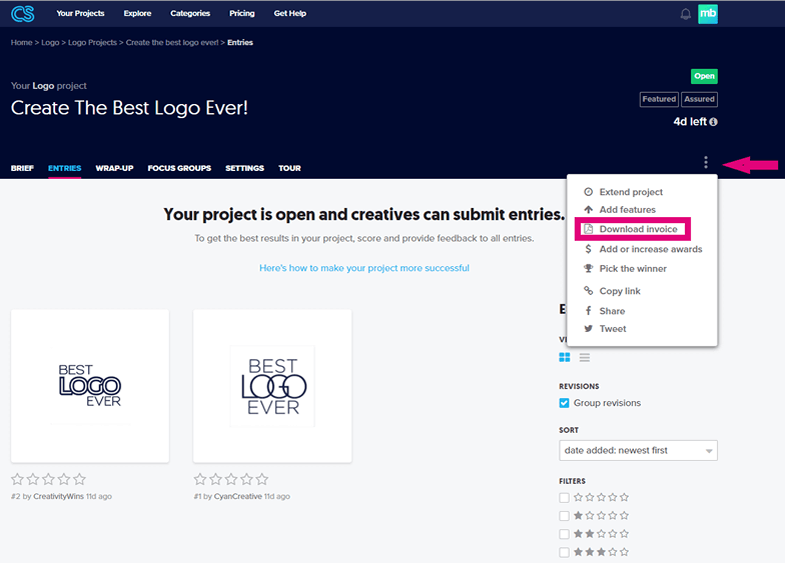Choose Pick the winner from the menu
The width and height of the screenshot is (785, 563).
click(633, 268)
